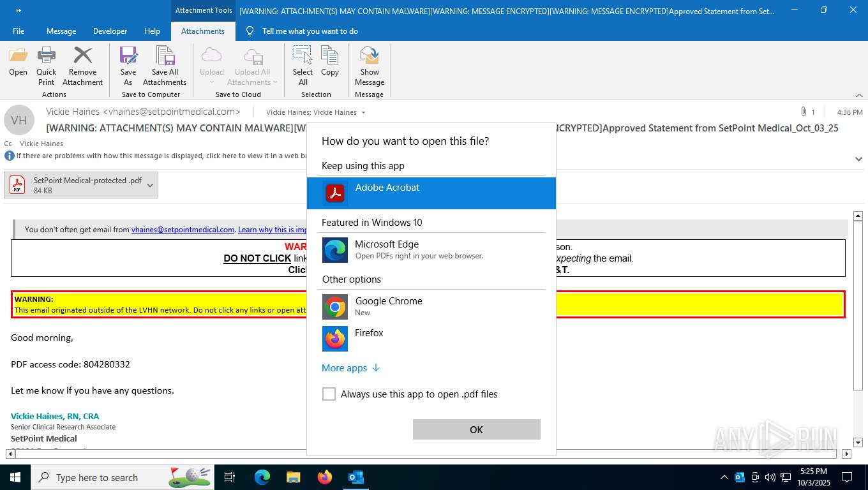The image size is (868, 490).
Task: Expand the SetPoint Medical attachment dropdown arrow
Action: point(150,185)
